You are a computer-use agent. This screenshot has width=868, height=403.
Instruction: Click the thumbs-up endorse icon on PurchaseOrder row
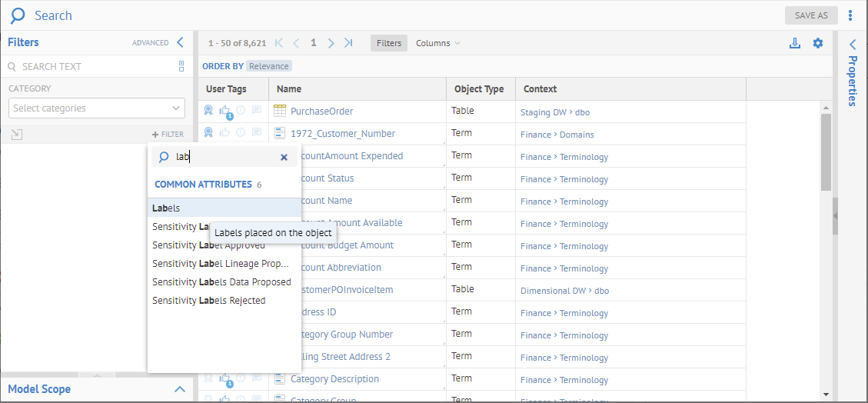pyautogui.click(x=224, y=111)
